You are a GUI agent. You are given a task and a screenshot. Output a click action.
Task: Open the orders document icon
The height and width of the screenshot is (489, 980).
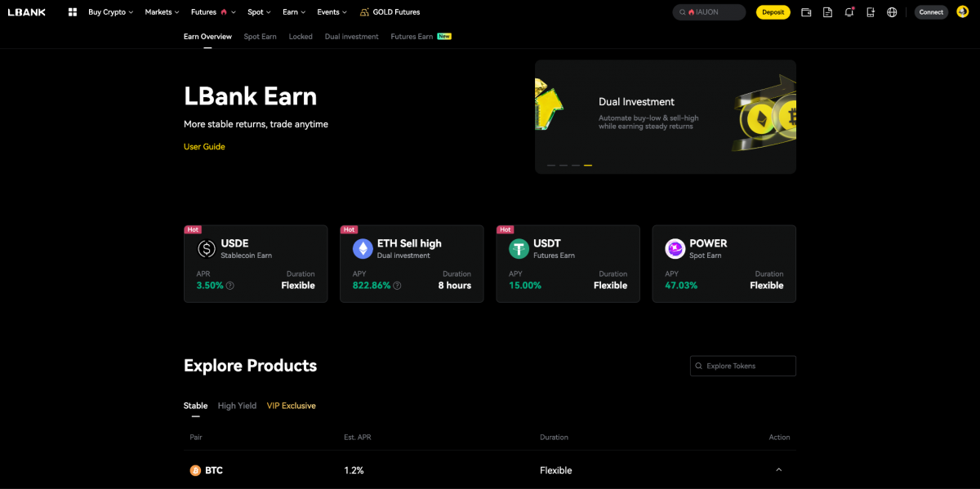tap(827, 11)
